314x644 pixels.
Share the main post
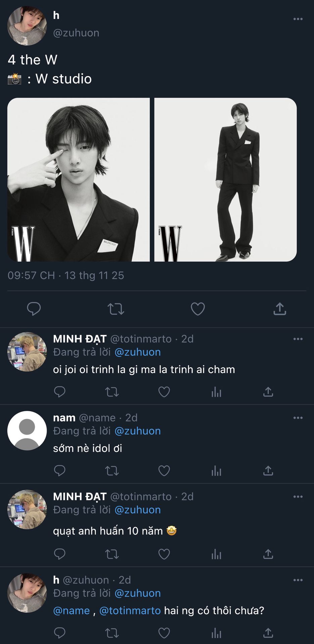(279, 309)
